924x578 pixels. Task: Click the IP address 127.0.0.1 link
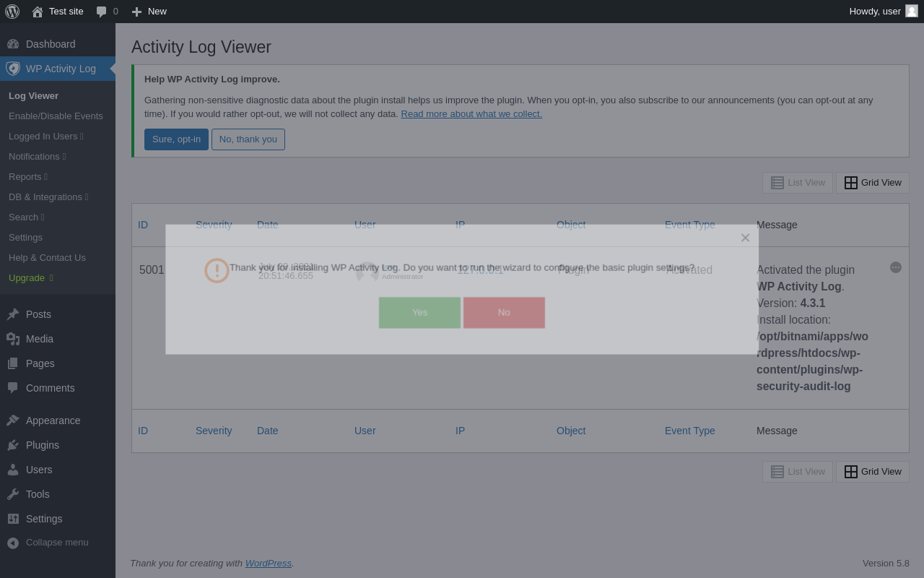coord(480,270)
